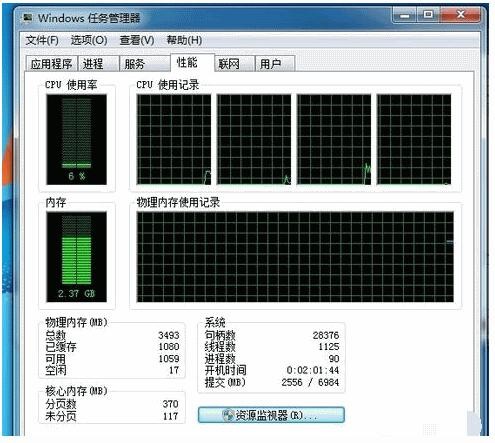Click the 线程数 label
Screen dimensions: 495x443
220,347
